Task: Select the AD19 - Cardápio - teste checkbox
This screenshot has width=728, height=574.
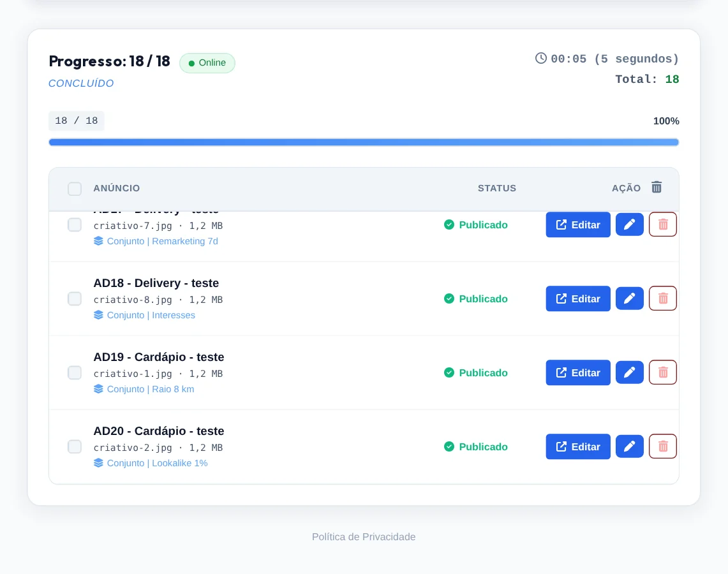Action: coord(75,372)
